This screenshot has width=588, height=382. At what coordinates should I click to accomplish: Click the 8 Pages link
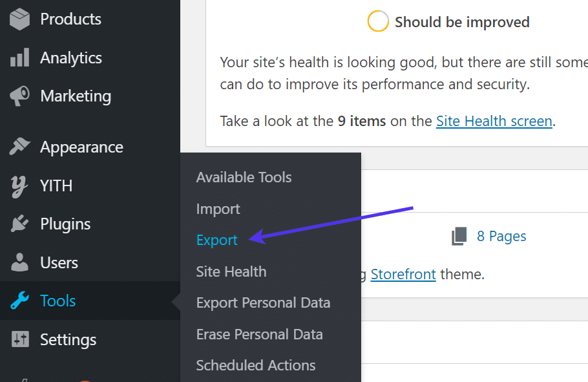tap(501, 235)
